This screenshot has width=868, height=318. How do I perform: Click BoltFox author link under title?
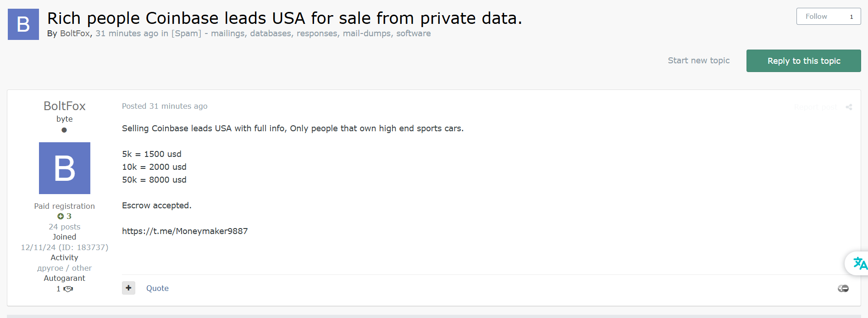coord(75,33)
